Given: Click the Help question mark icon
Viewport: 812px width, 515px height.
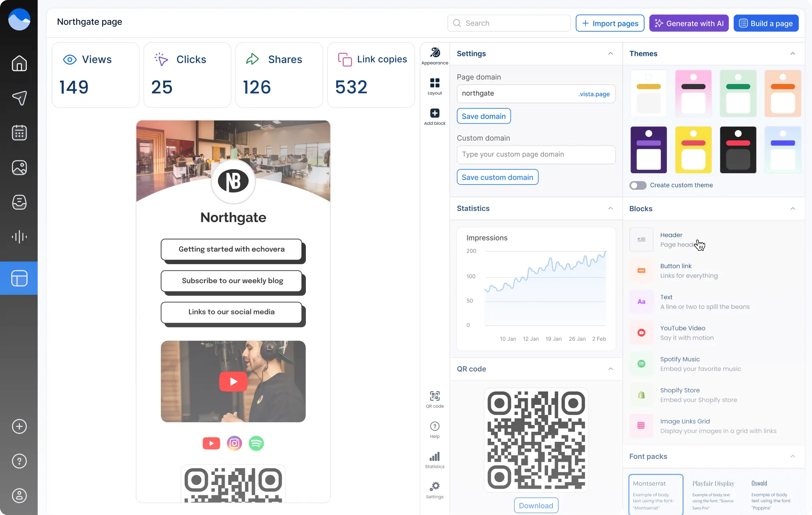Looking at the screenshot, I should click(434, 428).
